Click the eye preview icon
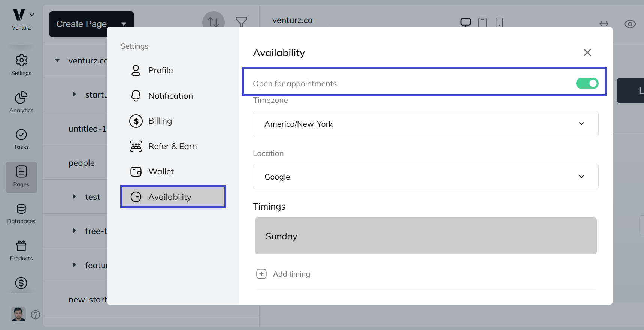The image size is (644, 330). (x=630, y=24)
